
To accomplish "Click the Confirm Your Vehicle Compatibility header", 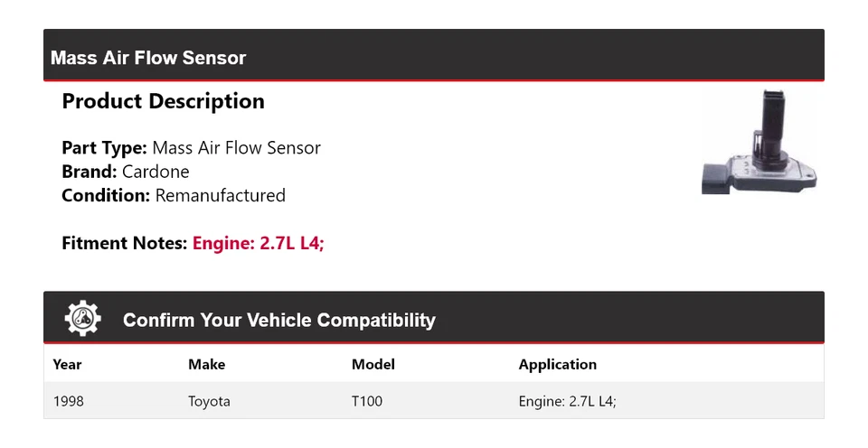I will [278, 321].
